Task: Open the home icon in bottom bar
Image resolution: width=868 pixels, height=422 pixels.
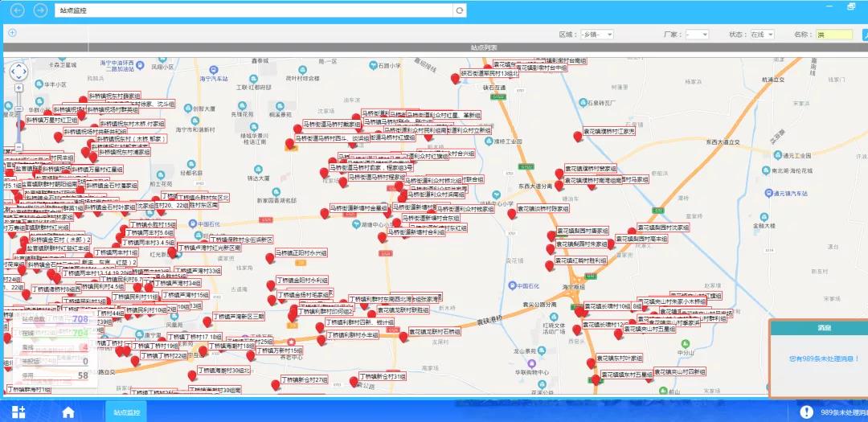Action: (x=68, y=412)
